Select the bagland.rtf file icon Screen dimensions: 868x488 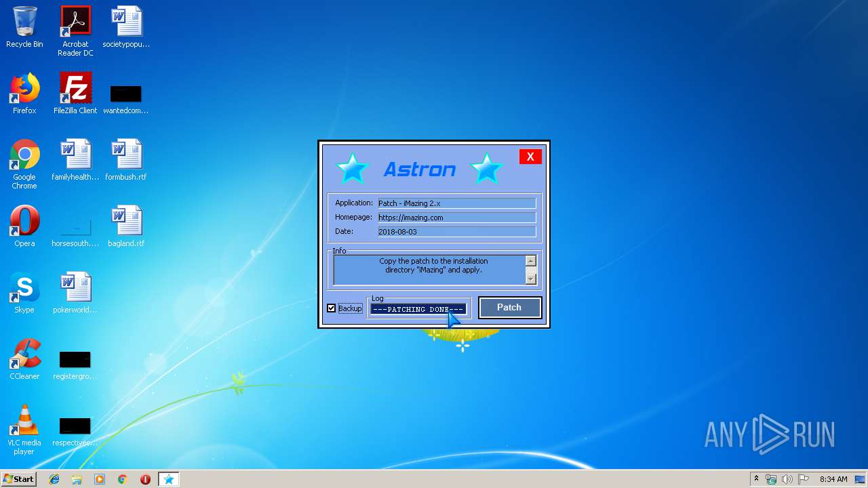126,226
